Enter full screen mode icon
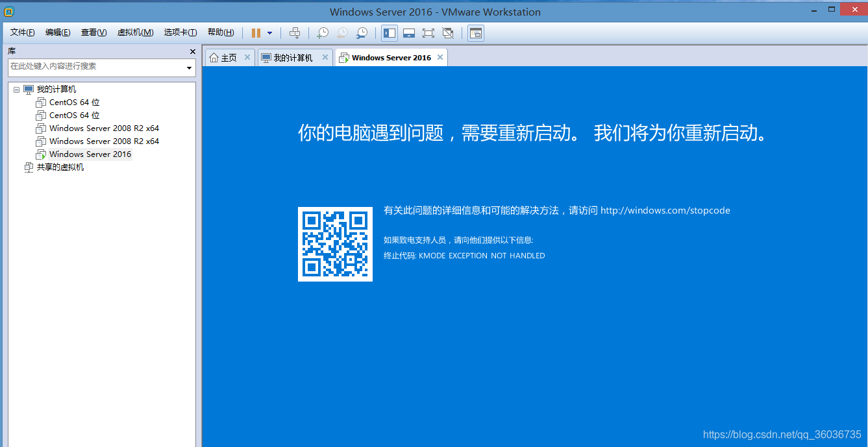The width and height of the screenshot is (868, 447). [x=428, y=32]
